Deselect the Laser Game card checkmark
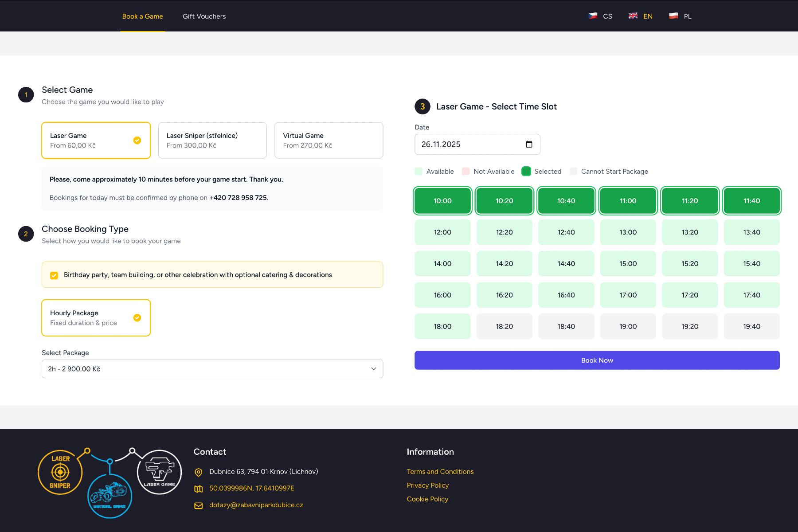Screen dimensions: 798x532 pyautogui.click(x=137, y=140)
